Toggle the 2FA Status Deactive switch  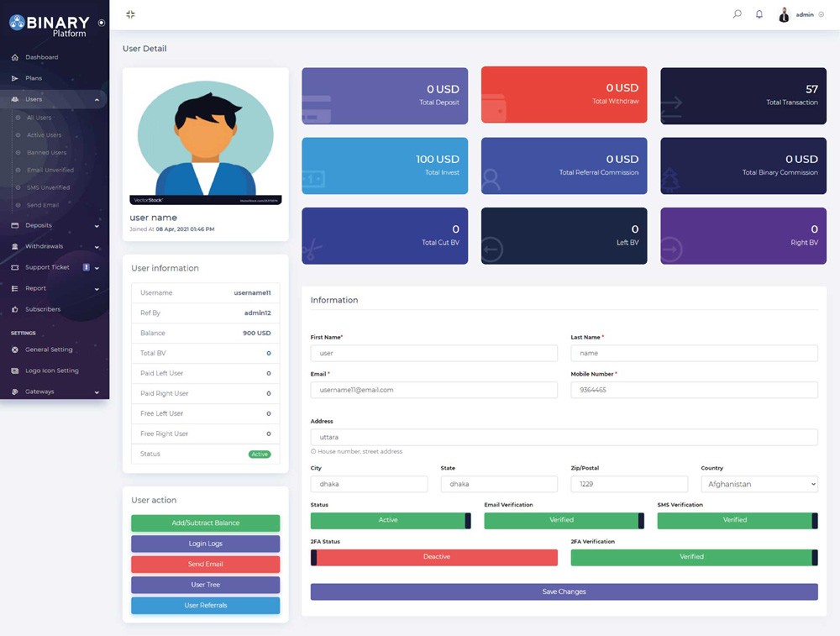point(434,557)
